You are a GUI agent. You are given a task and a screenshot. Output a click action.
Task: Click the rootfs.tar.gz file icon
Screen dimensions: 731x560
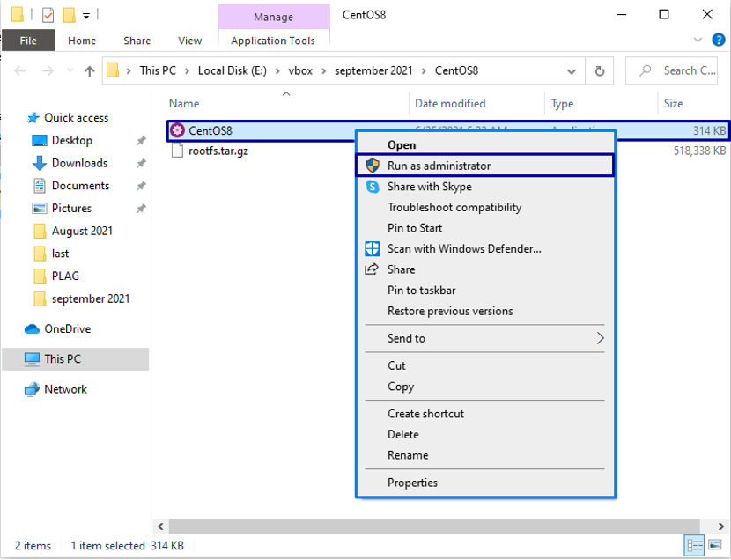[x=177, y=151]
